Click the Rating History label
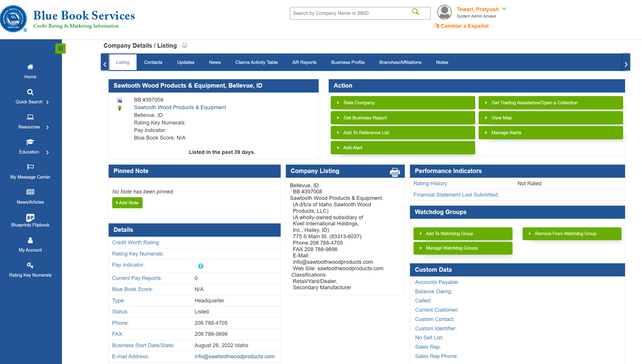 (x=431, y=183)
